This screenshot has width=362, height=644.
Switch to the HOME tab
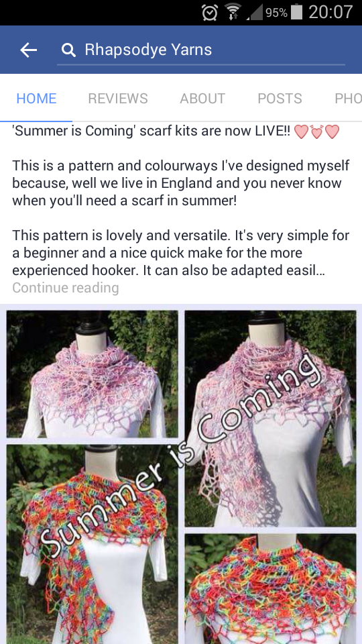[36, 99]
